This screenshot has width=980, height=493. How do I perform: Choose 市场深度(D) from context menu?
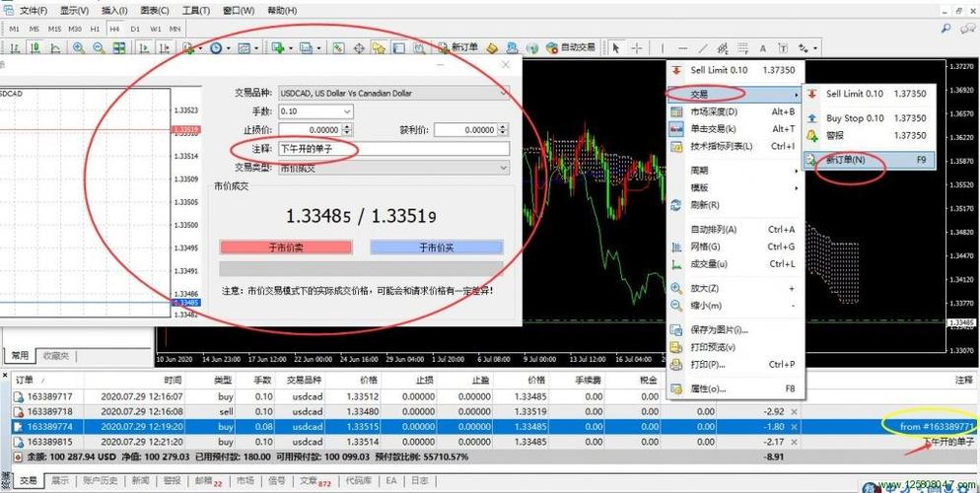pos(735,111)
